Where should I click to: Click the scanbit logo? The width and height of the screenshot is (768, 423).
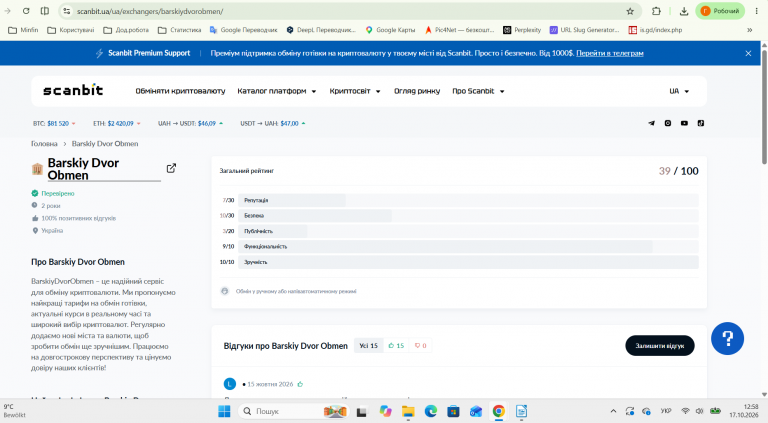pyautogui.click(x=73, y=91)
